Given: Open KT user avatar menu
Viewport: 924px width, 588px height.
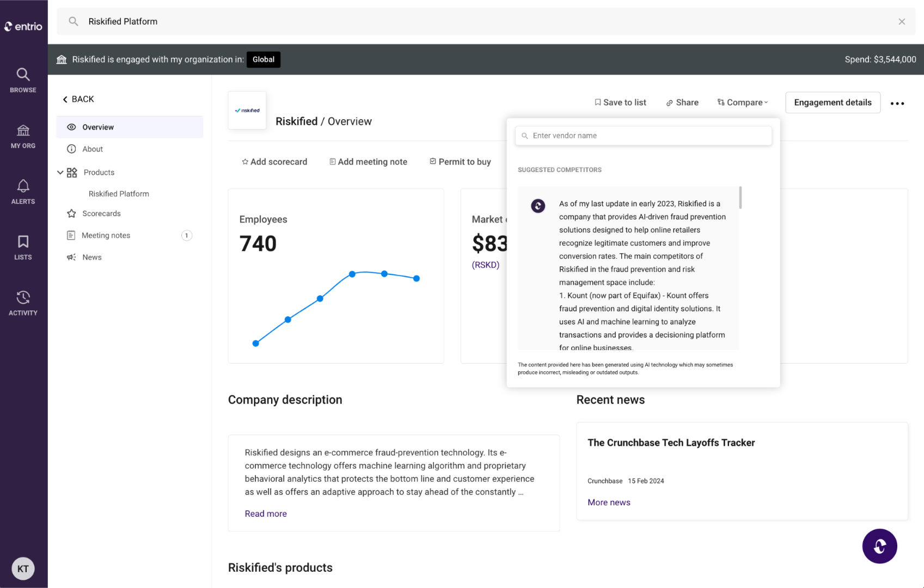Looking at the screenshot, I should click(23, 569).
